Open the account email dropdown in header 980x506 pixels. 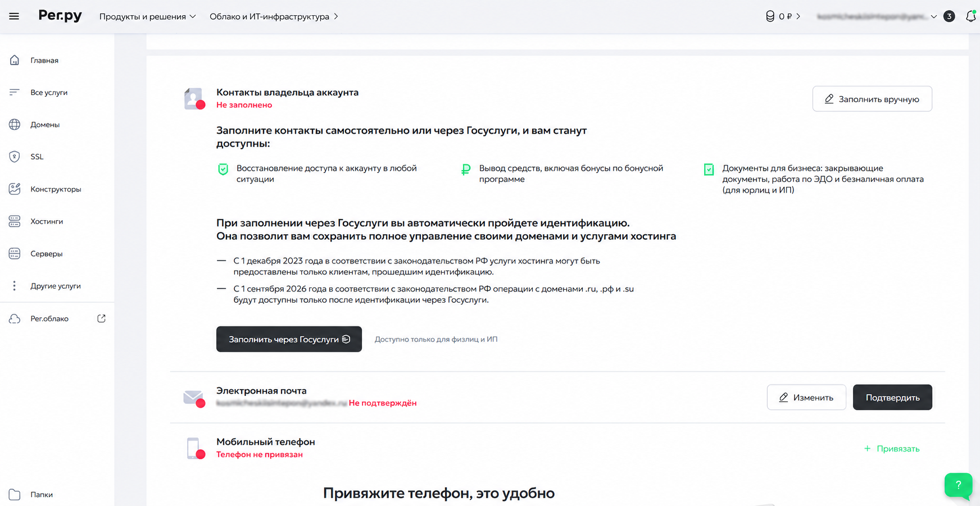tap(877, 16)
